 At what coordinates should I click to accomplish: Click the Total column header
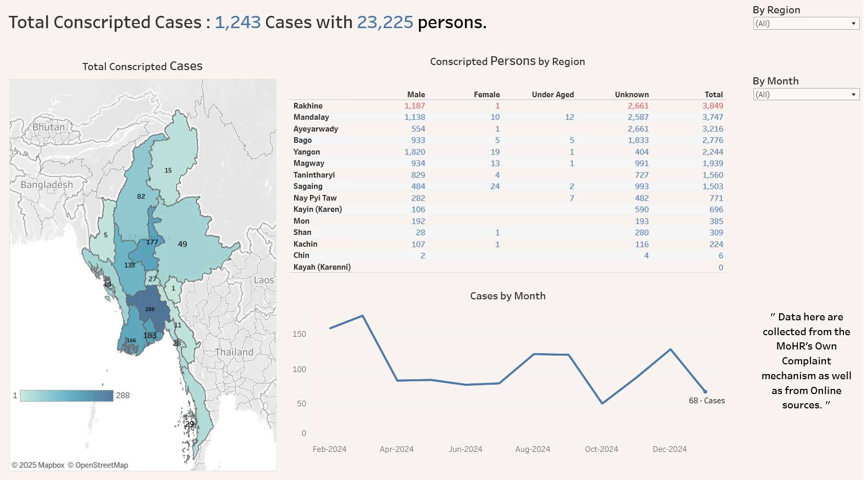713,95
